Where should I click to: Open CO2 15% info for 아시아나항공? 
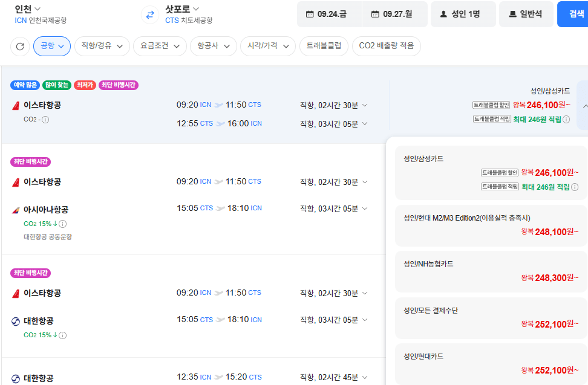click(63, 224)
